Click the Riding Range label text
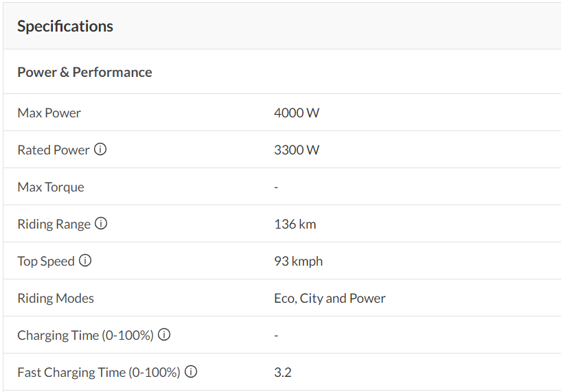The height and width of the screenshot is (392, 561). (x=54, y=224)
